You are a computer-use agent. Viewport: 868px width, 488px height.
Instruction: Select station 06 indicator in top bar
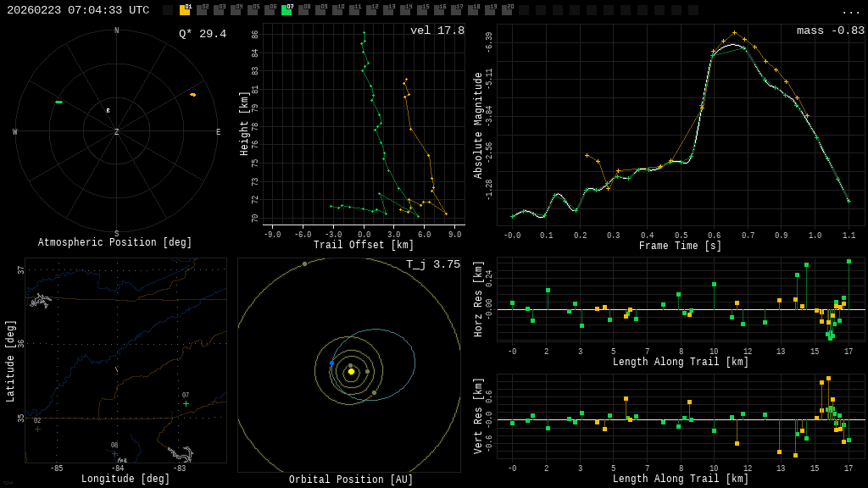coord(270,10)
